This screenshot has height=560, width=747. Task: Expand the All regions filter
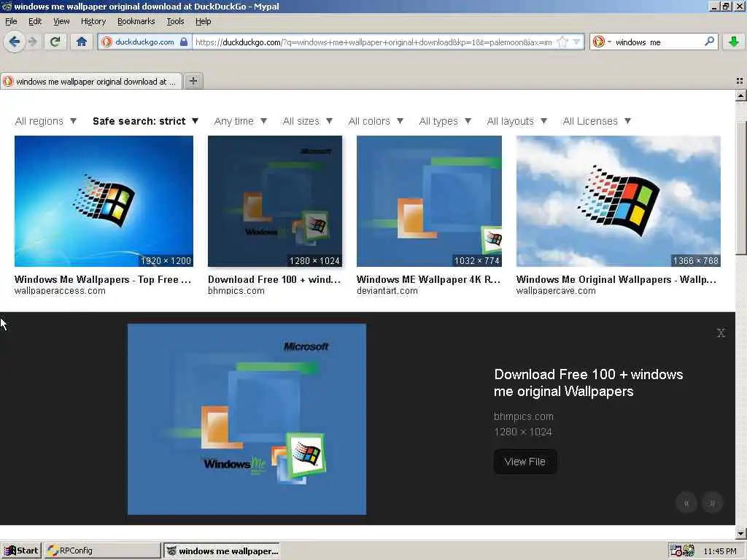click(x=45, y=121)
